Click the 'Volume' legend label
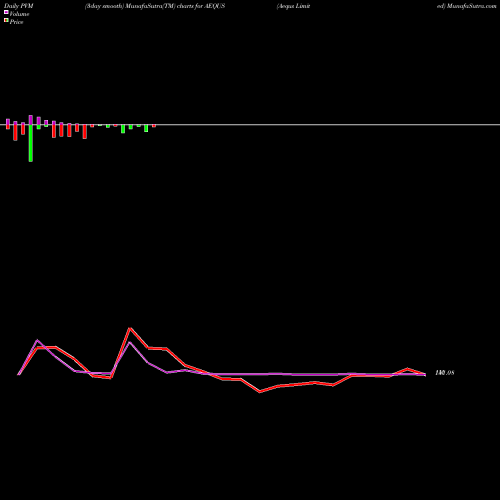Screen dimensions: 500x500 point(19,14)
